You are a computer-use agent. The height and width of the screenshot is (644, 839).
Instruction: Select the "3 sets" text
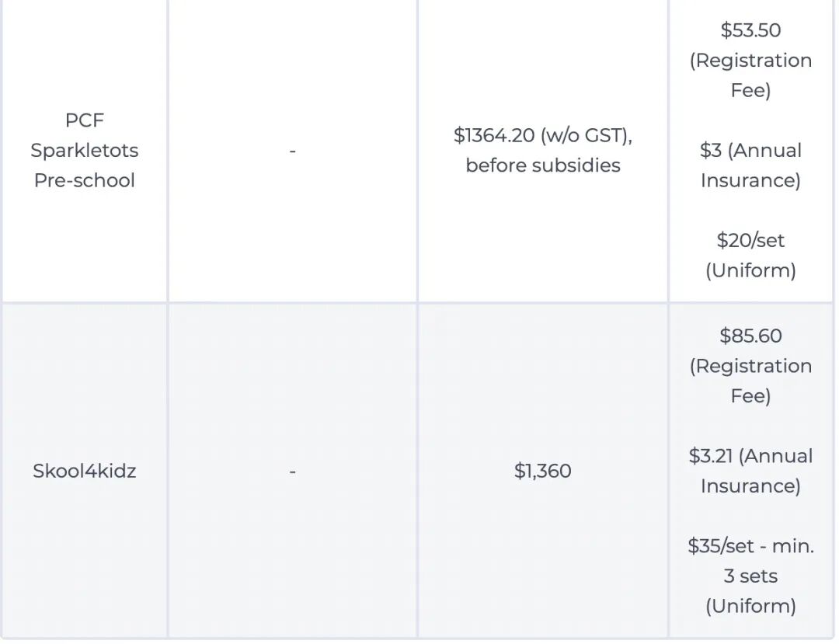click(x=750, y=576)
